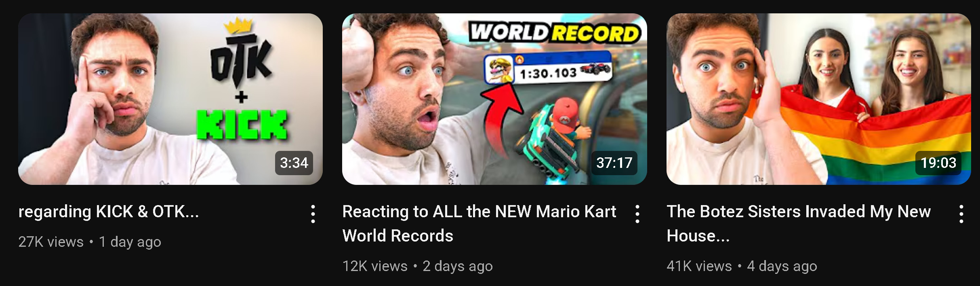This screenshot has width=980, height=286.
Task: Click the '2 days ago' upload date
Action: 458,266
